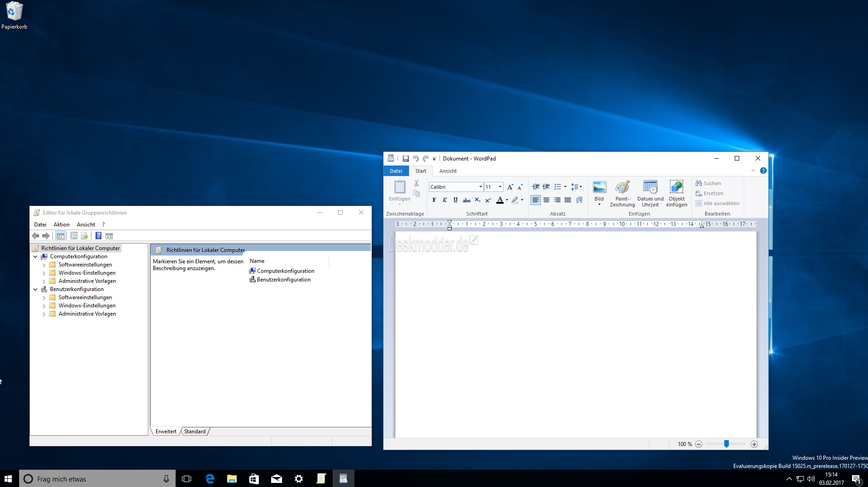Click Suchen in the Bearbeiten group
Image resolution: width=868 pixels, height=487 pixels.
click(708, 183)
